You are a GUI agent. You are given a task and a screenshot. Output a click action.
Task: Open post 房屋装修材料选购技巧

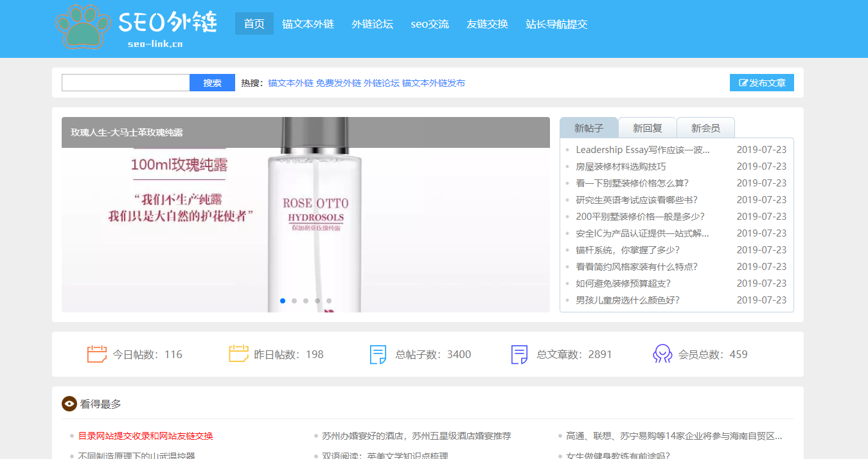(x=621, y=166)
